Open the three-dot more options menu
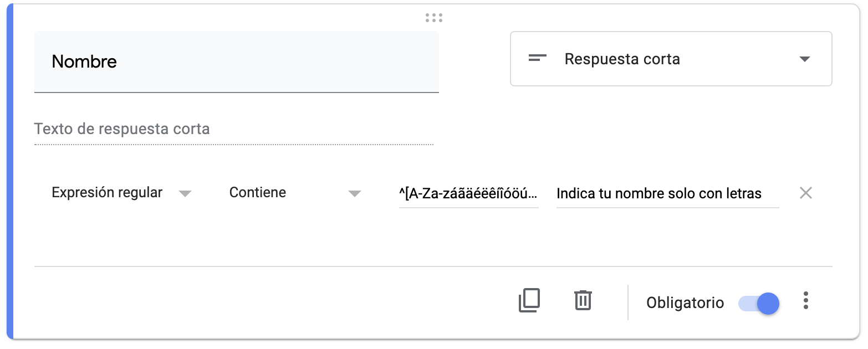This screenshot has width=868, height=349. pyautogui.click(x=805, y=301)
